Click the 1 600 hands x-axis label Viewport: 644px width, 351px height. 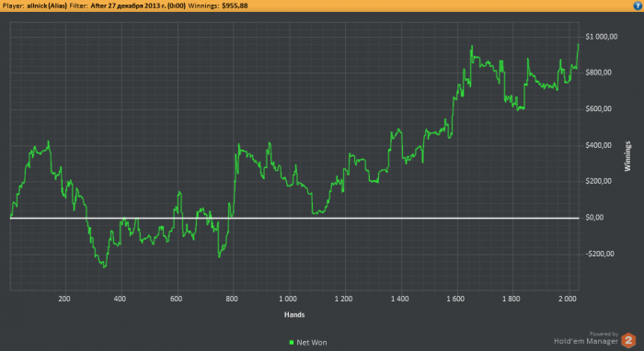tap(455, 299)
